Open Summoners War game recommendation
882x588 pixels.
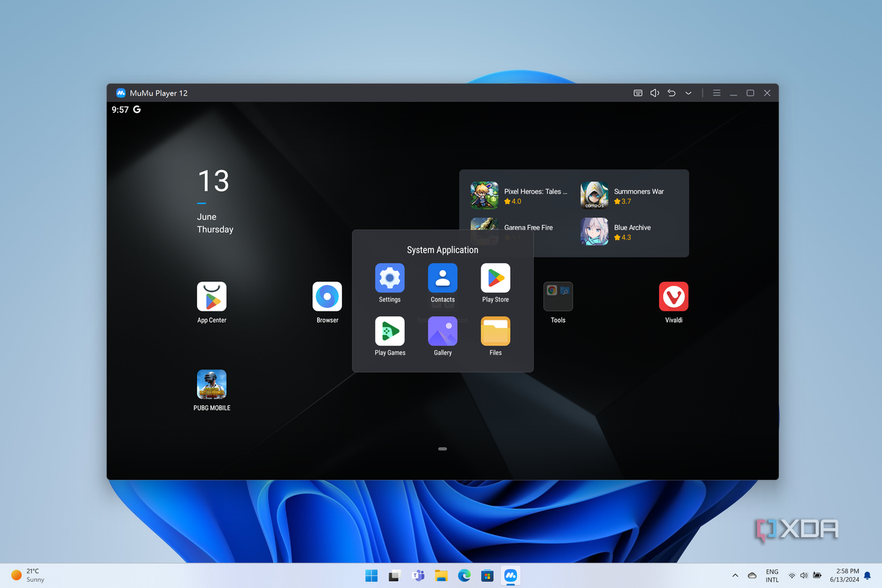click(x=623, y=196)
